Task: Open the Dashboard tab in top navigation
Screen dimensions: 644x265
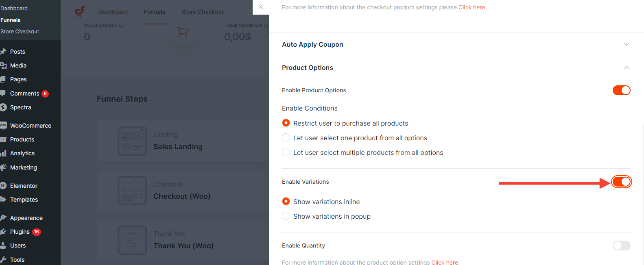Action: 113,12
